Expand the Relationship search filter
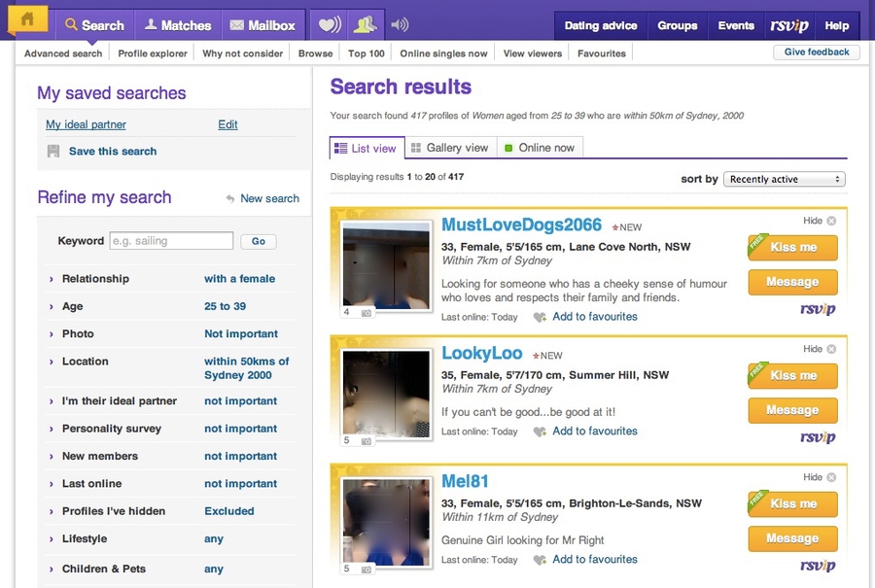 tap(94, 279)
